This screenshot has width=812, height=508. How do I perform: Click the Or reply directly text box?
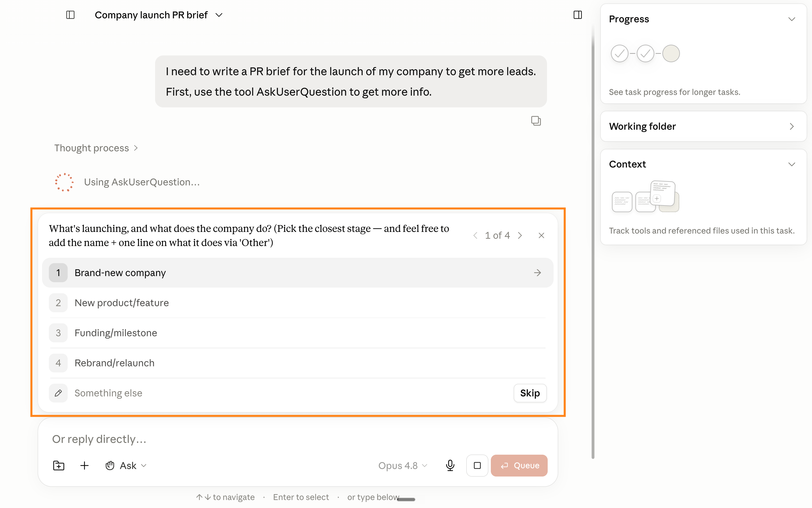[x=298, y=439]
